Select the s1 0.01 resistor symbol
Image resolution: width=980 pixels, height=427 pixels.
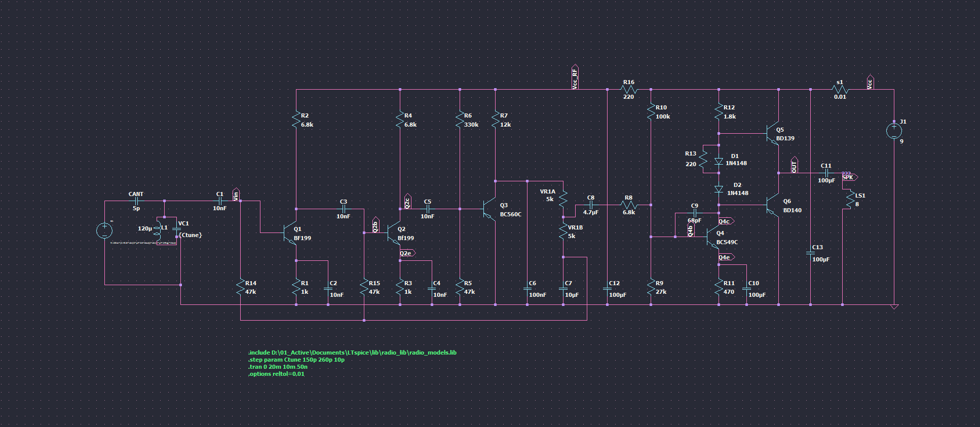click(x=840, y=90)
